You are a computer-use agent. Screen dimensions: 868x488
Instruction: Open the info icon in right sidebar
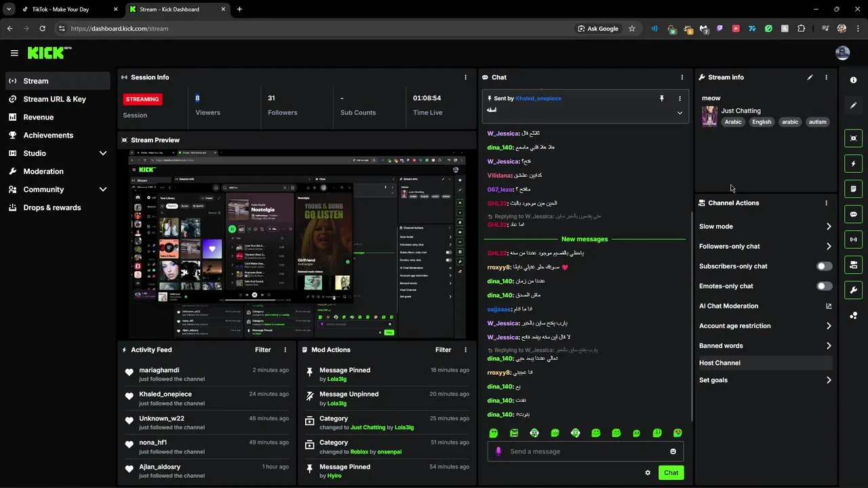coord(853,80)
